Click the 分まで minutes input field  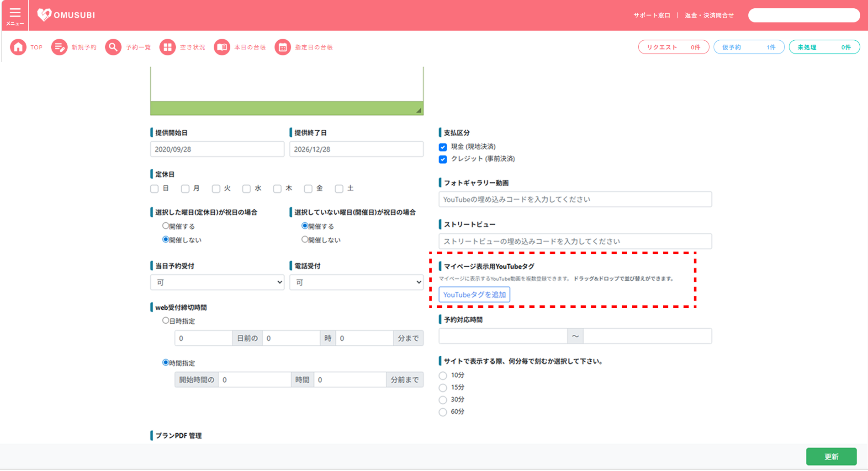365,338
